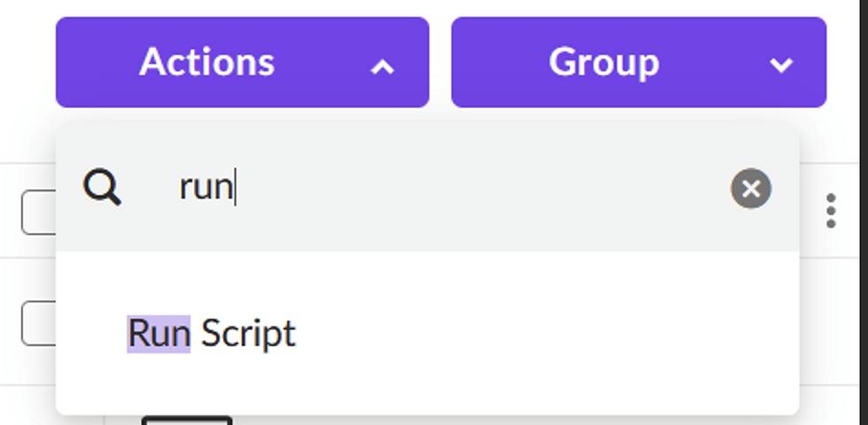Click the magnifying glass search icon
Screen dimensions: 868x425
pyautogui.click(x=102, y=188)
